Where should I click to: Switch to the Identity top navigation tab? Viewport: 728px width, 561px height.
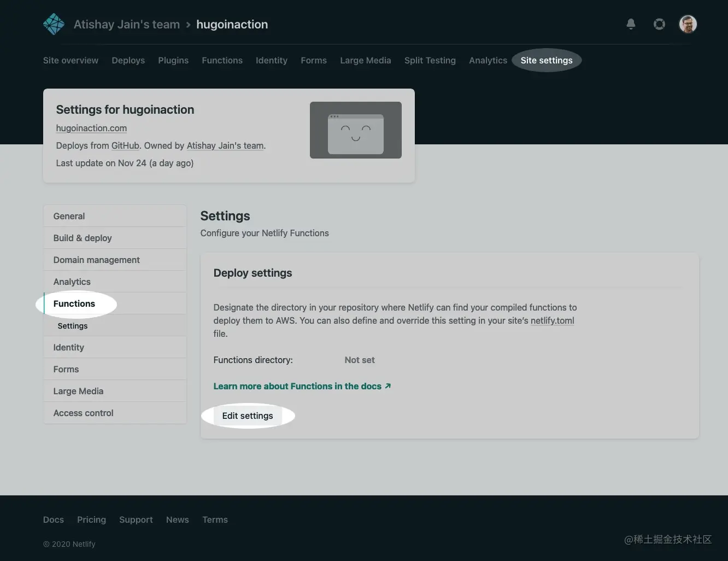tap(272, 60)
